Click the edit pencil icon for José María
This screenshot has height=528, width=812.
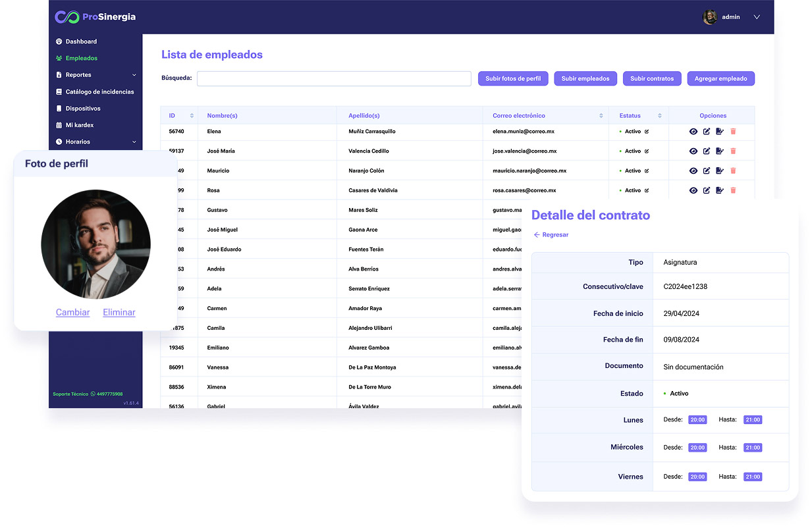pyautogui.click(x=707, y=151)
